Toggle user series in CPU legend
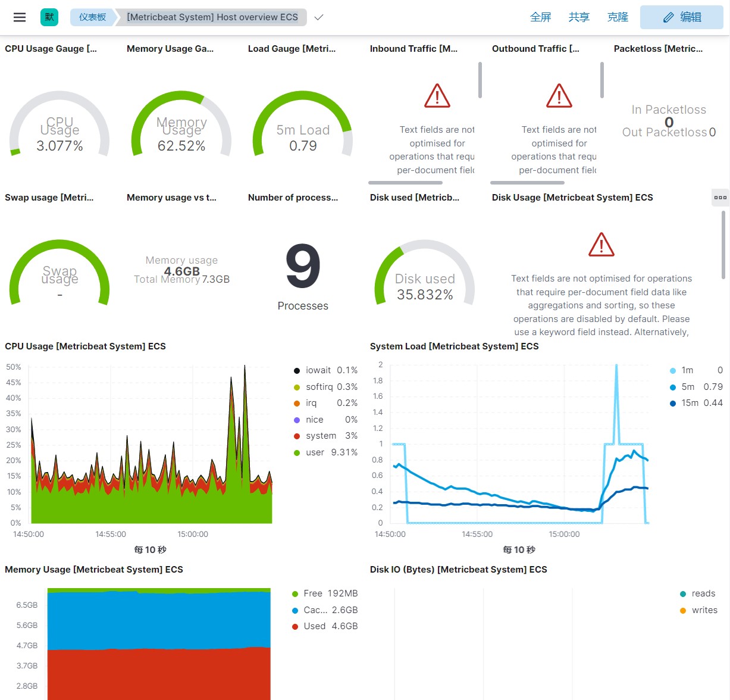Image resolution: width=730 pixels, height=700 pixels. coord(325,452)
